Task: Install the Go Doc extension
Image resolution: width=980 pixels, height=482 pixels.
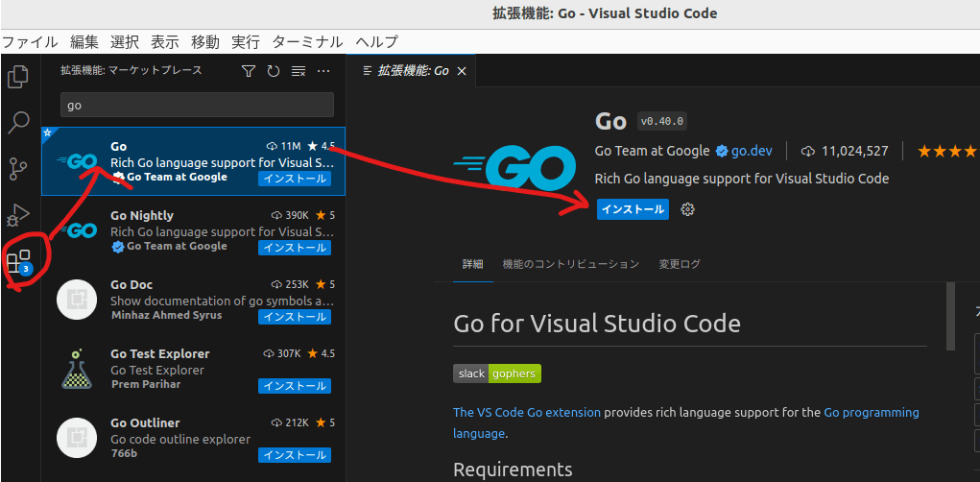Action: (295, 317)
